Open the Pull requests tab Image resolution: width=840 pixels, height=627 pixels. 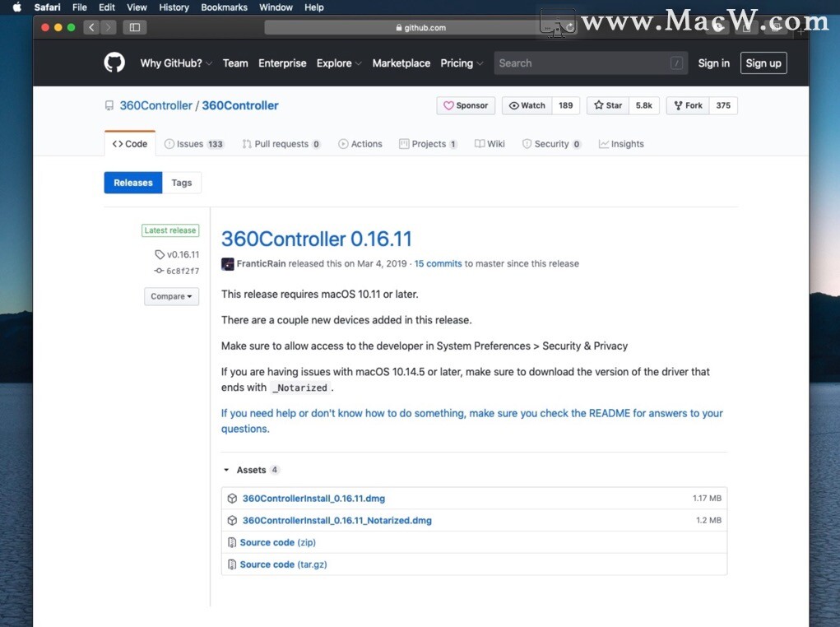coord(281,144)
